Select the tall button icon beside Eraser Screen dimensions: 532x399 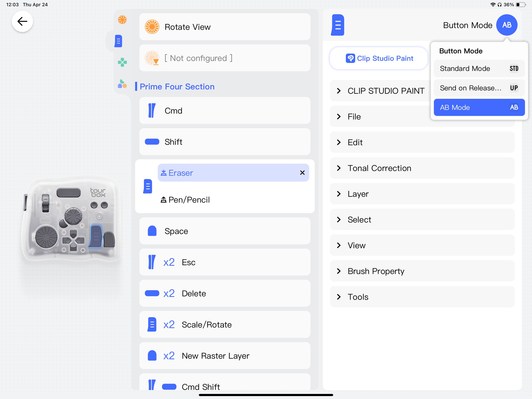pyautogui.click(x=148, y=186)
